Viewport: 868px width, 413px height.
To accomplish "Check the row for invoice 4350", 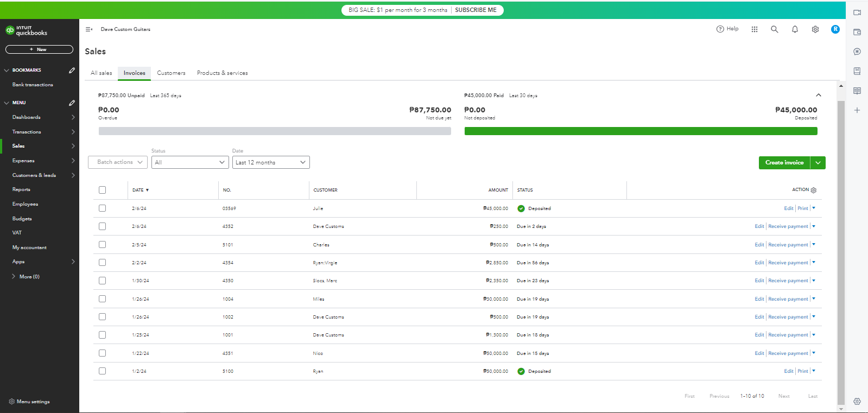I will [103, 281].
